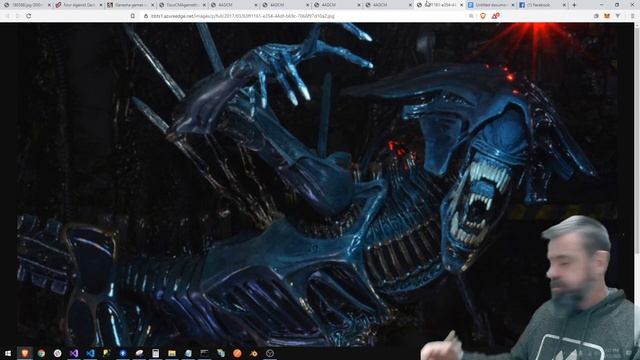Open the MetaMask fox extension icon
The height and width of the screenshot is (360, 640).
[607, 16]
